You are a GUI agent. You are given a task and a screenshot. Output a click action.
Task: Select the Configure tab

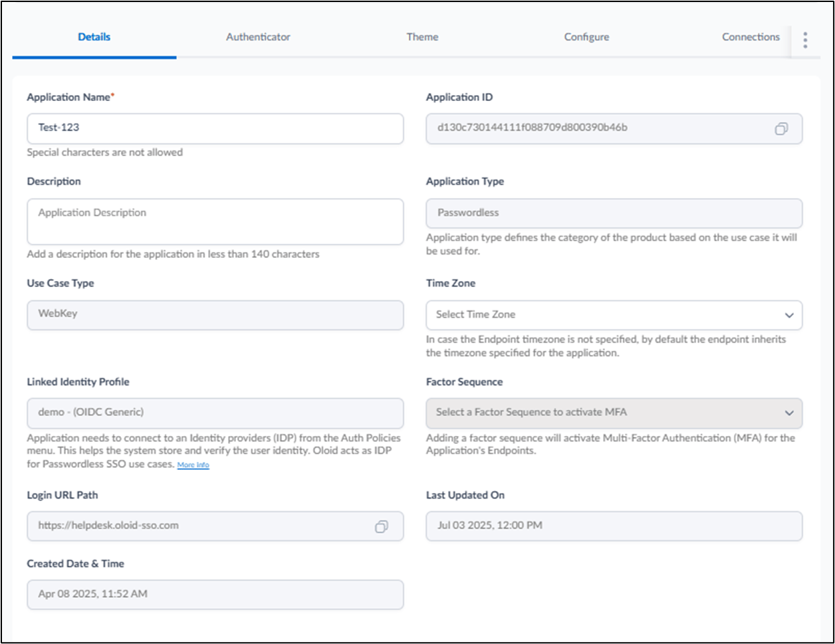(x=586, y=37)
